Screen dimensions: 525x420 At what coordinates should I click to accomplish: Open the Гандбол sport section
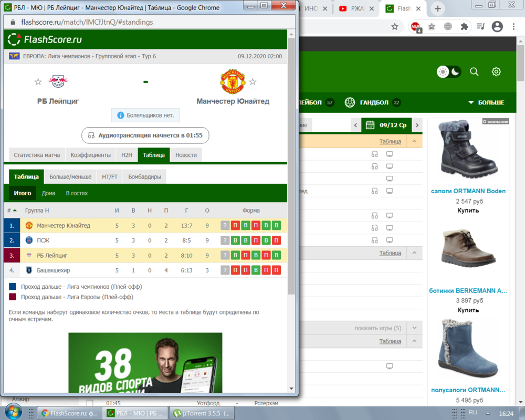click(372, 102)
